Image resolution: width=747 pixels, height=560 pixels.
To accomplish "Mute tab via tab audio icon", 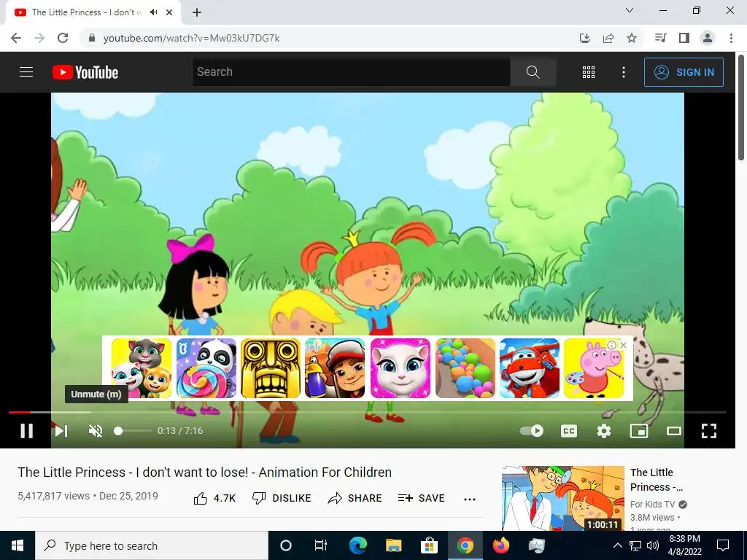I will click(153, 12).
